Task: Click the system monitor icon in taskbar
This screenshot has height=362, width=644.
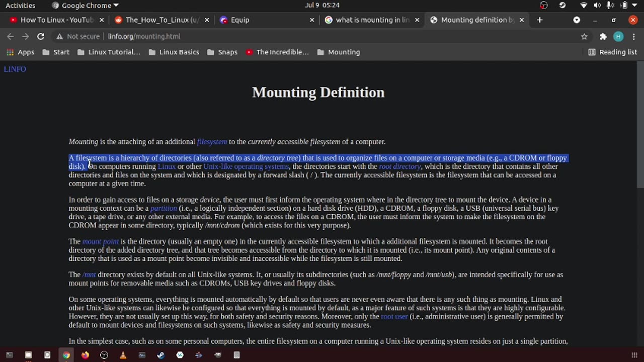Action: tap(142, 355)
